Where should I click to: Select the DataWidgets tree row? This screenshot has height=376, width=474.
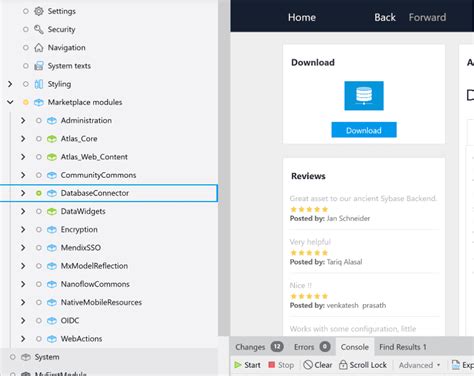click(109, 211)
